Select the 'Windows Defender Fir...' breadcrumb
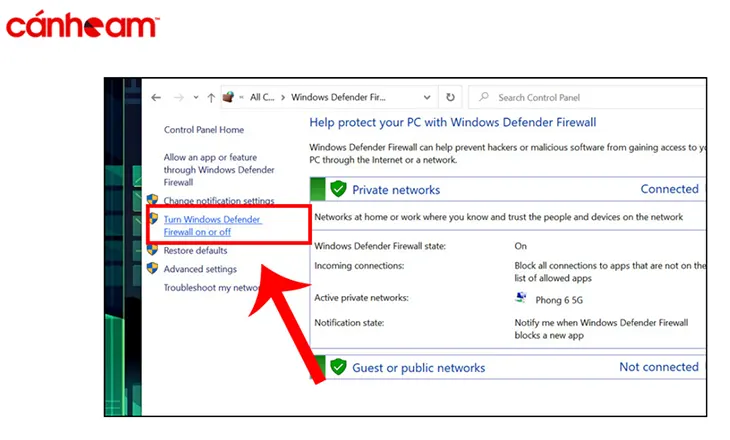This screenshot has width=730, height=440. point(338,97)
